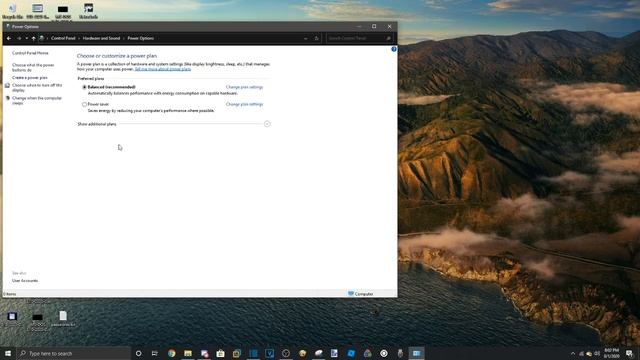640x360 pixels.
Task: Click the active Control Panel taskbar button
Action: 416,353
